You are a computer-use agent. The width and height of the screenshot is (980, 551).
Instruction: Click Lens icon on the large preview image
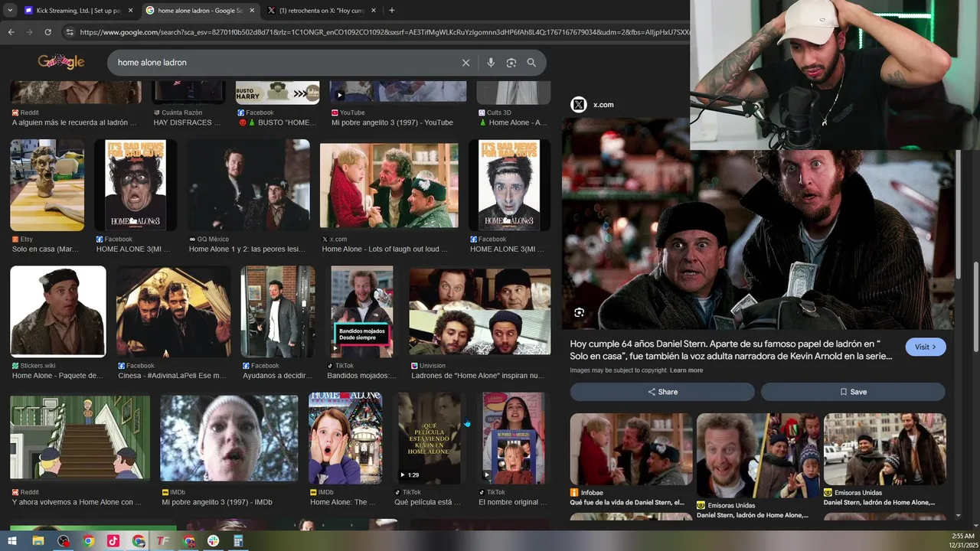tap(580, 312)
